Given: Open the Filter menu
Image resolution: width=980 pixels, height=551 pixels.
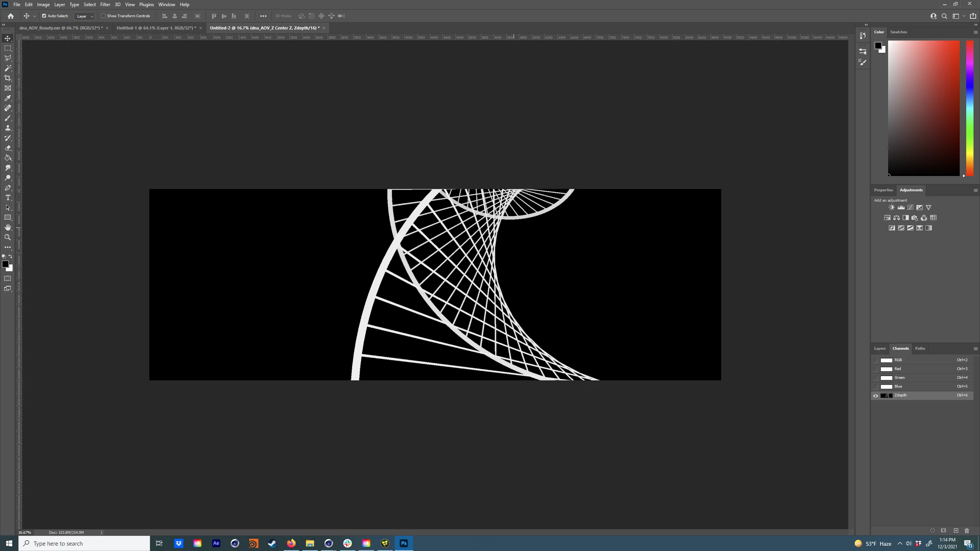Looking at the screenshot, I should point(105,5).
